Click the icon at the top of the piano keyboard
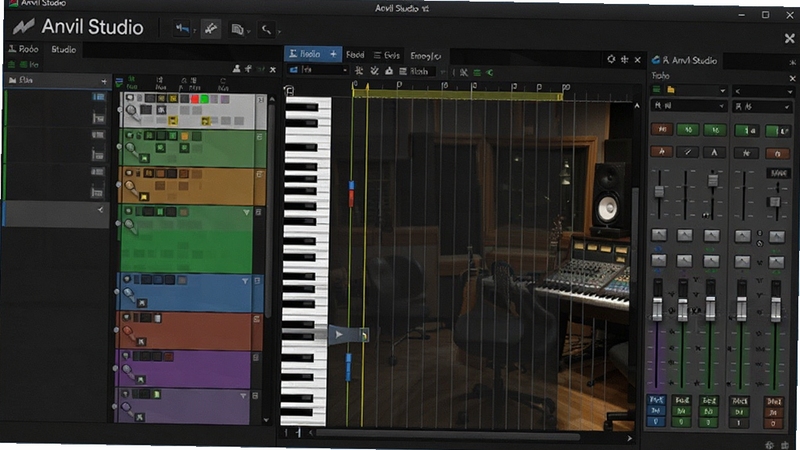 289,91
